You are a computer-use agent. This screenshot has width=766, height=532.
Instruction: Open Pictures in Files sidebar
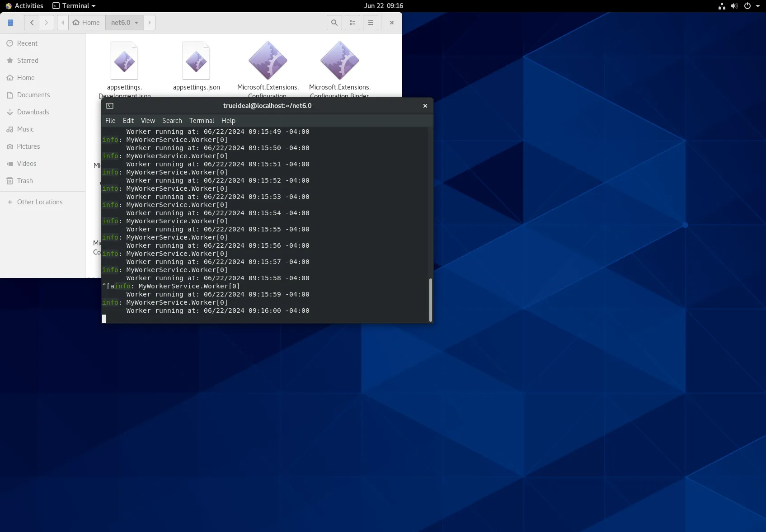(42, 146)
